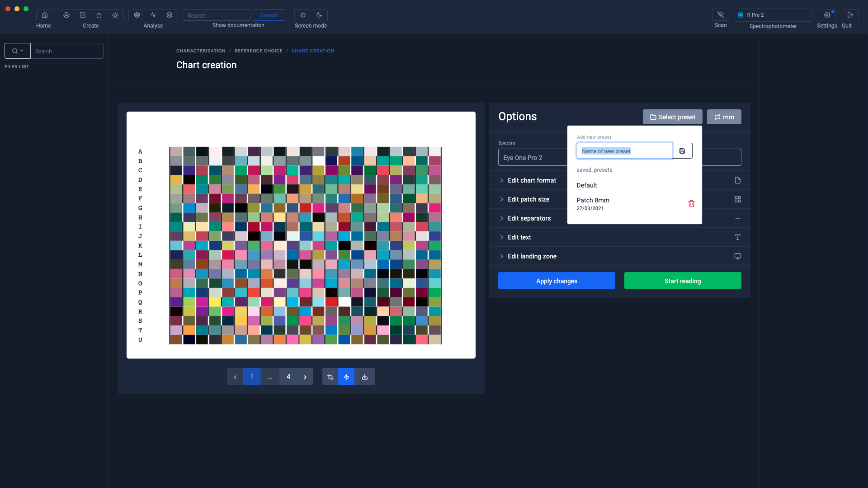Select the Patch 8mm preset
This screenshot has height=488, width=868.
point(593,204)
